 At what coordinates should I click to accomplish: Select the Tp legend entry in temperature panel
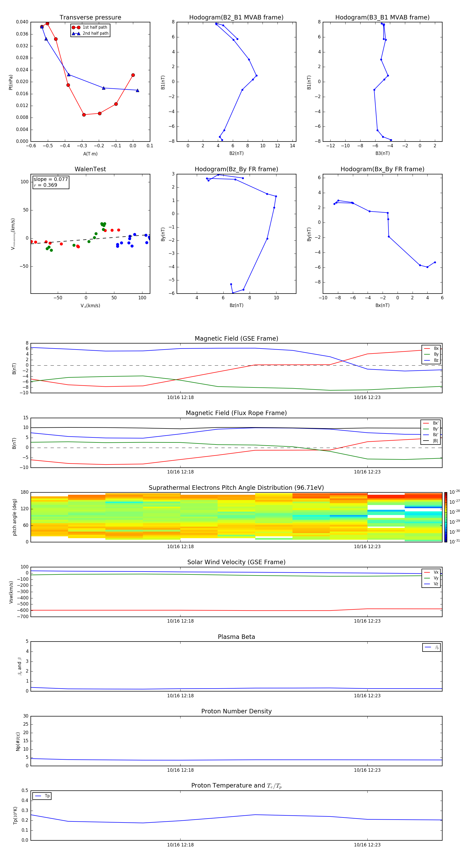(42, 796)
